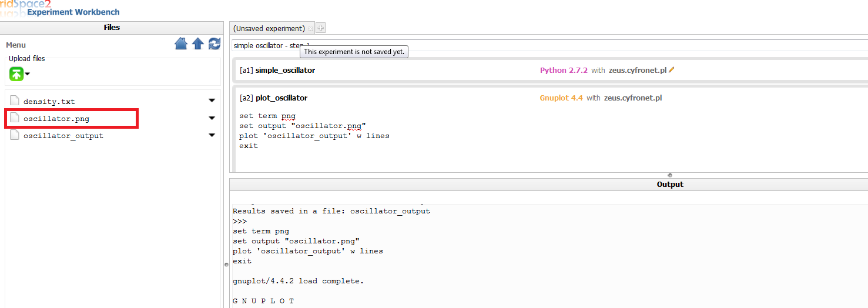The image size is (868, 308).
Task: Edit the a1 interpreter pencil icon
Action: [x=672, y=70]
